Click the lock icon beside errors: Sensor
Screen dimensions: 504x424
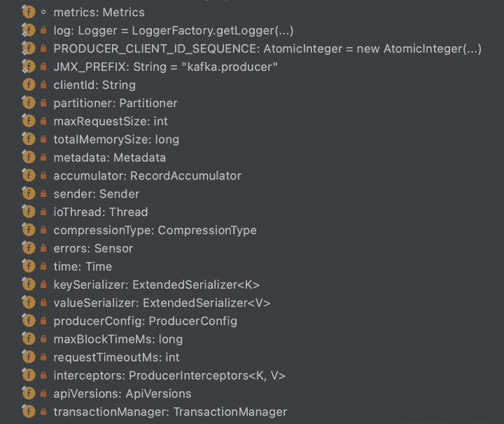(43, 248)
